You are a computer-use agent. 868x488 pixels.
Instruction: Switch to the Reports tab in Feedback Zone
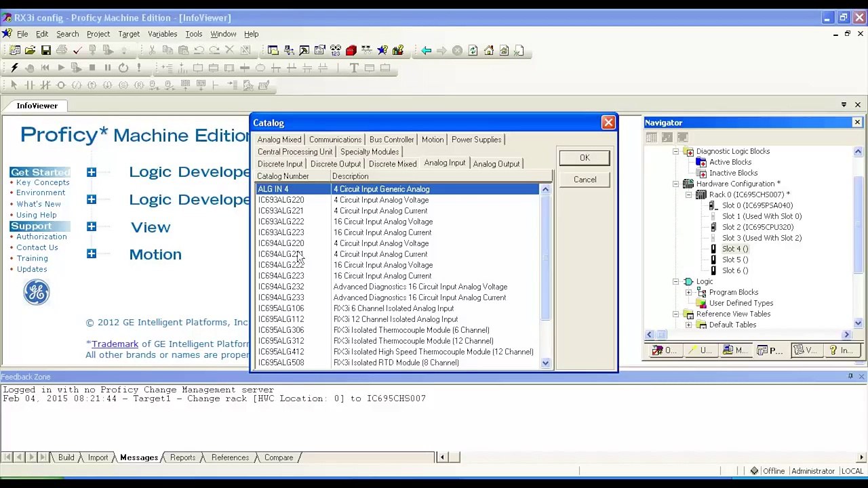182,457
